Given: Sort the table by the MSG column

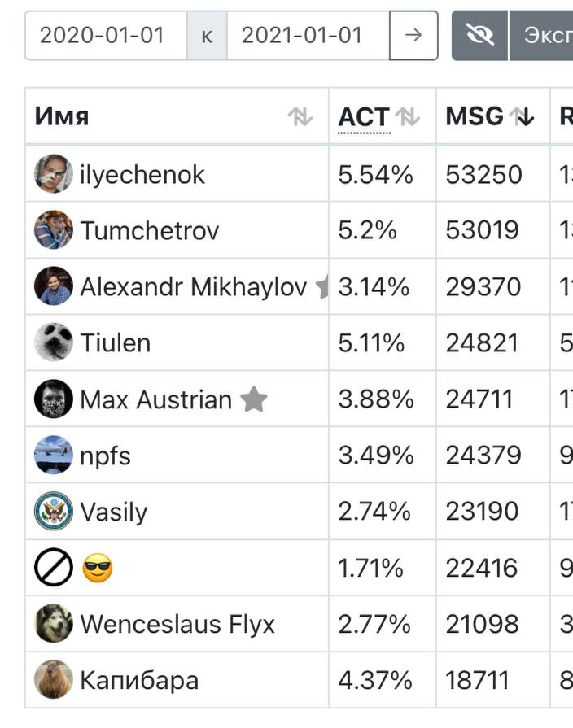Looking at the screenshot, I should (x=522, y=116).
